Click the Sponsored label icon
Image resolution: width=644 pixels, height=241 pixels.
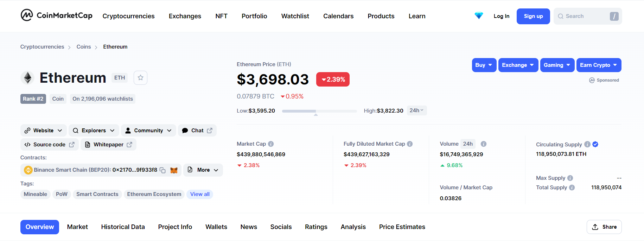pyautogui.click(x=592, y=80)
